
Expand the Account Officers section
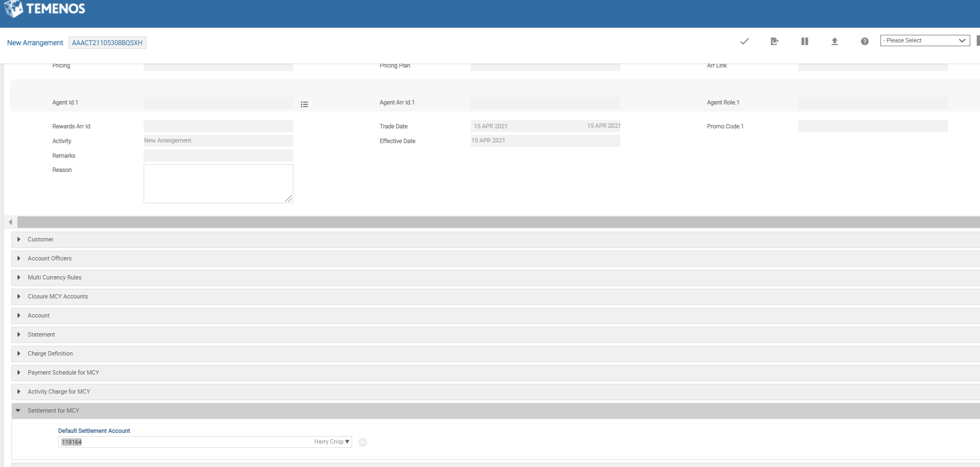tap(50, 259)
